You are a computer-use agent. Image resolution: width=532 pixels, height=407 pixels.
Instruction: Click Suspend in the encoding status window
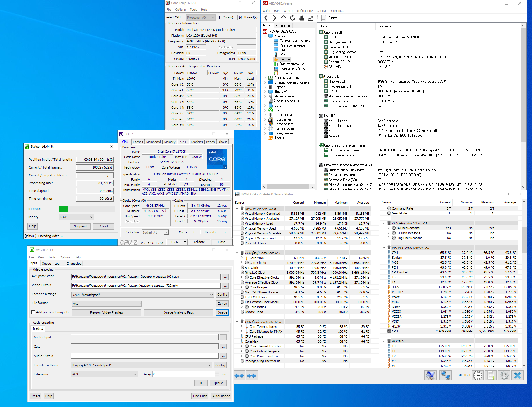pyautogui.click(x=80, y=226)
